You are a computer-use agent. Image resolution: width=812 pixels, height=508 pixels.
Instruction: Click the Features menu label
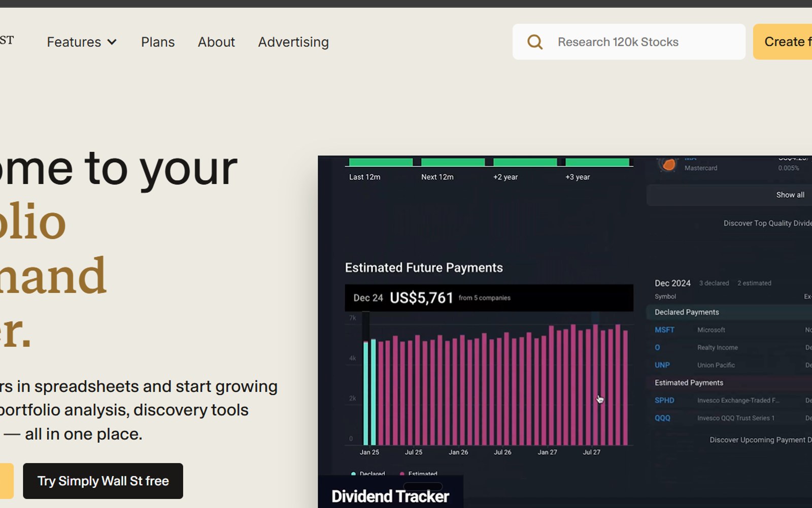point(74,42)
